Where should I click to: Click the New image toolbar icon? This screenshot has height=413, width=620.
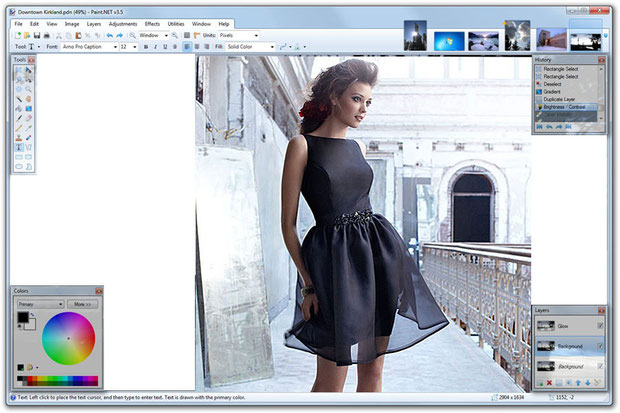tap(17, 36)
